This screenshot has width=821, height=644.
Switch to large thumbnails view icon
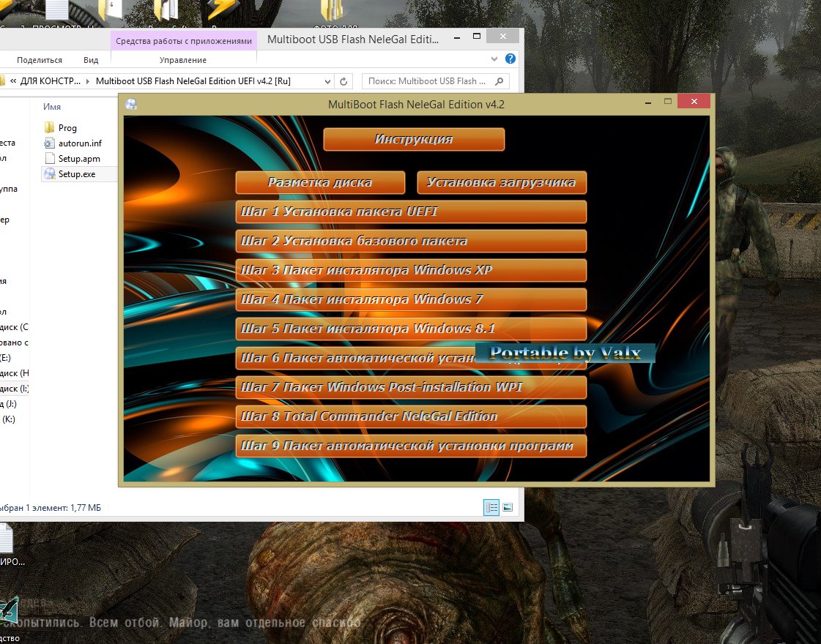click(508, 507)
